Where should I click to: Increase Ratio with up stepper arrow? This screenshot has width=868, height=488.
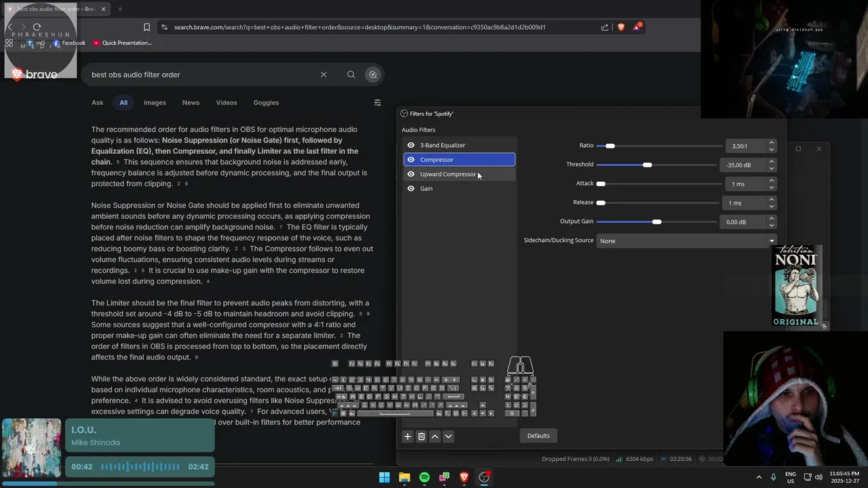[771, 143]
